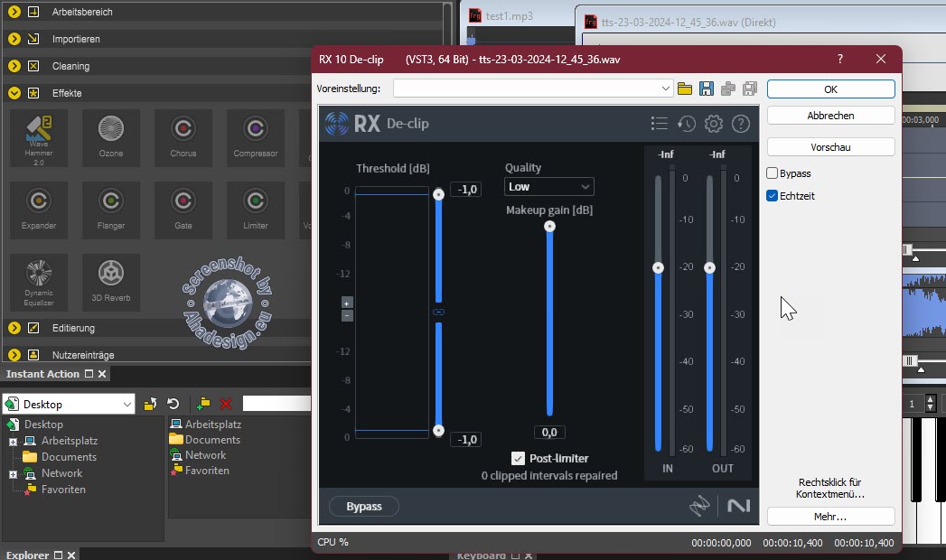Screen dimensions: 946x560
Task: Zoom in threshold histogram with plus button
Action: [x=347, y=303]
